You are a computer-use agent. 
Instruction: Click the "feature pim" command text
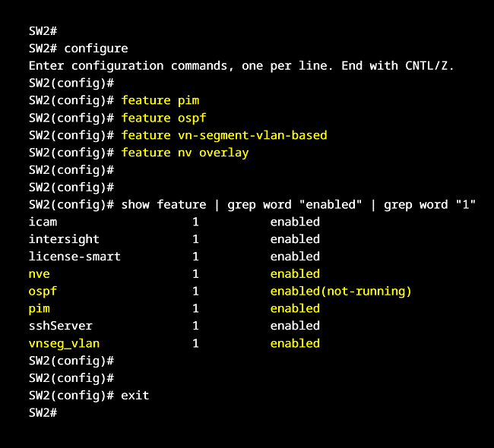point(160,100)
